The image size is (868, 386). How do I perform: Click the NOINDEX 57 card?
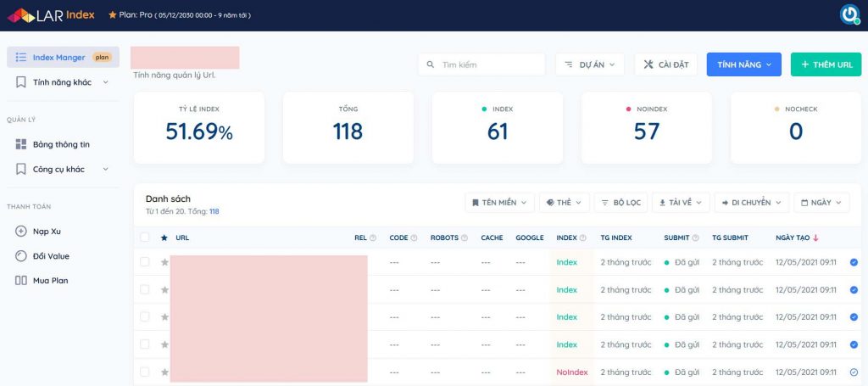[647, 128]
